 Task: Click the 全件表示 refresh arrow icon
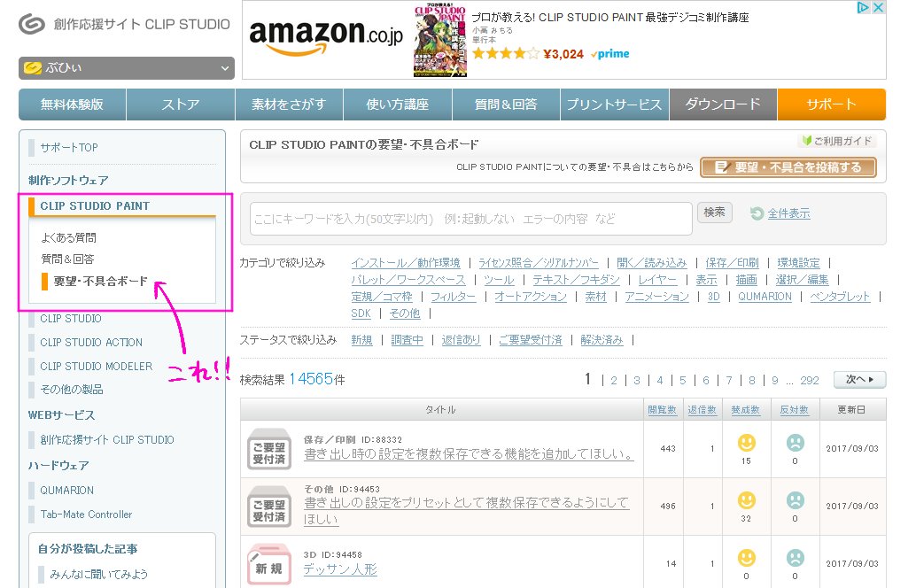click(757, 213)
